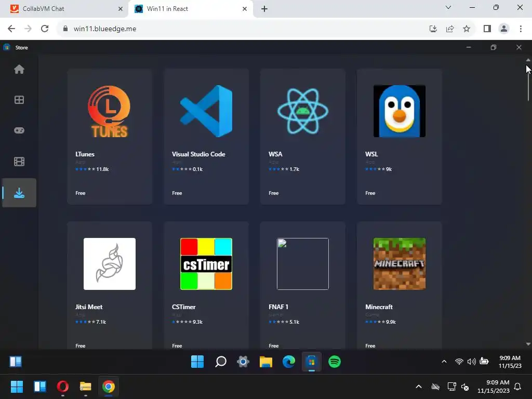Close the Store window

coord(519,47)
